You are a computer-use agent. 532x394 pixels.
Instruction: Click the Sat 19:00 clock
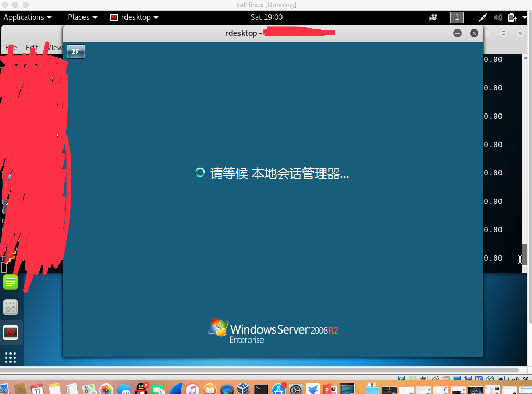coord(267,17)
